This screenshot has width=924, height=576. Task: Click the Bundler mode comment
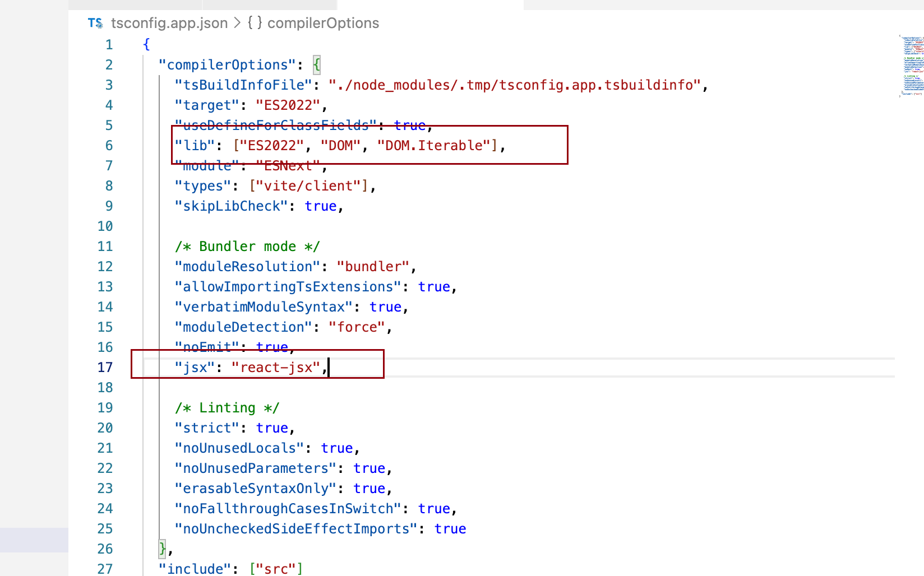[247, 247]
